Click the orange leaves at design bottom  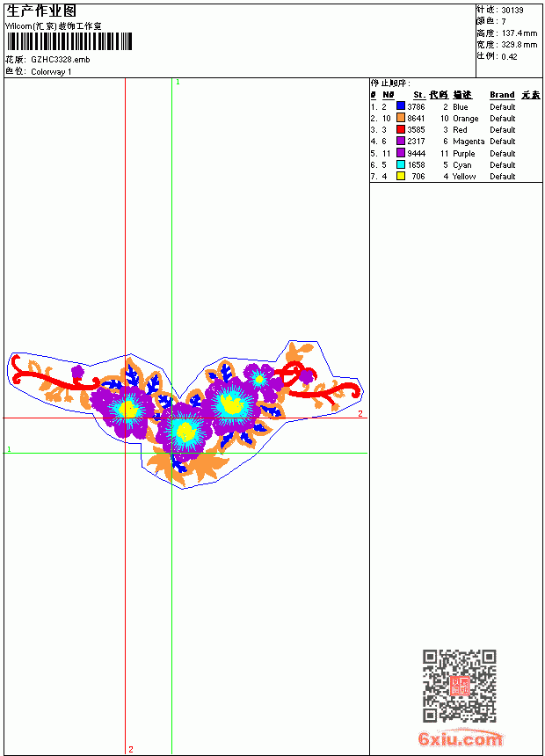[188, 465]
